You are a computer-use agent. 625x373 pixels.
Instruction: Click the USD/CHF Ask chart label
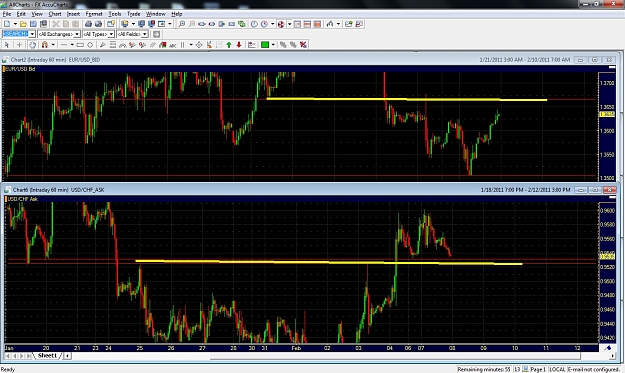(23, 199)
